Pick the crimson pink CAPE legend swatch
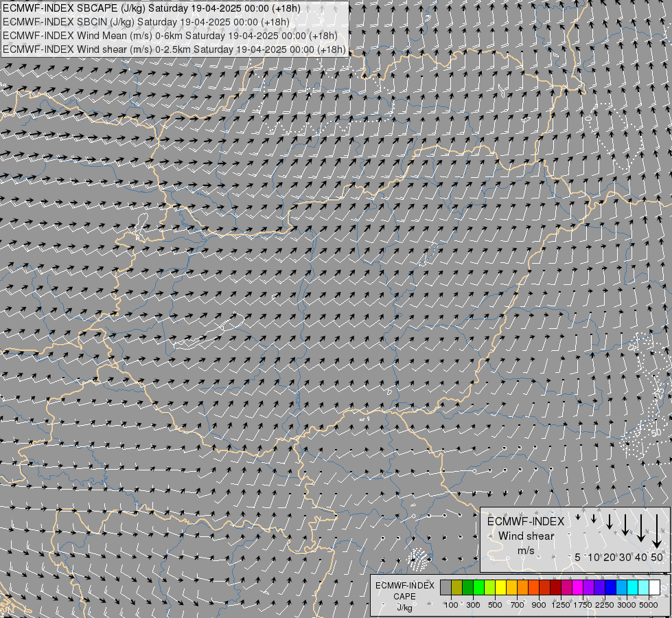Image resolution: width=672 pixels, height=618 pixels. [566, 587]
